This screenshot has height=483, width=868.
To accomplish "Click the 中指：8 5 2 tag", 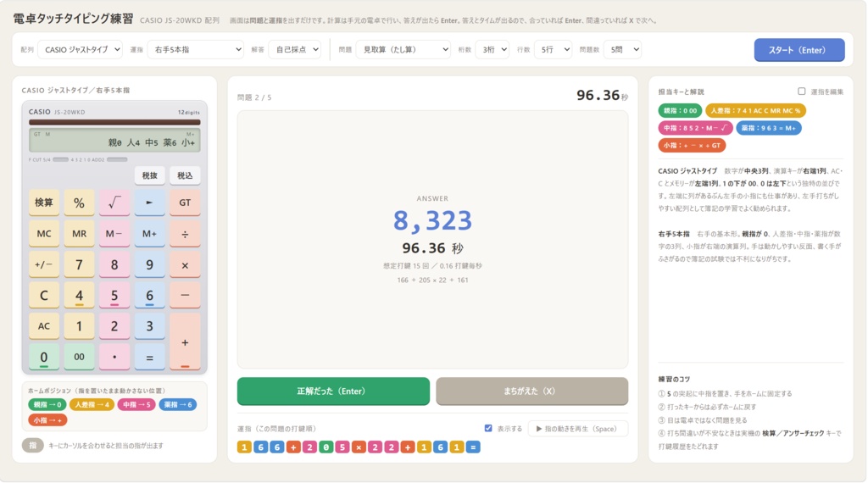I will tap(695, 128).
